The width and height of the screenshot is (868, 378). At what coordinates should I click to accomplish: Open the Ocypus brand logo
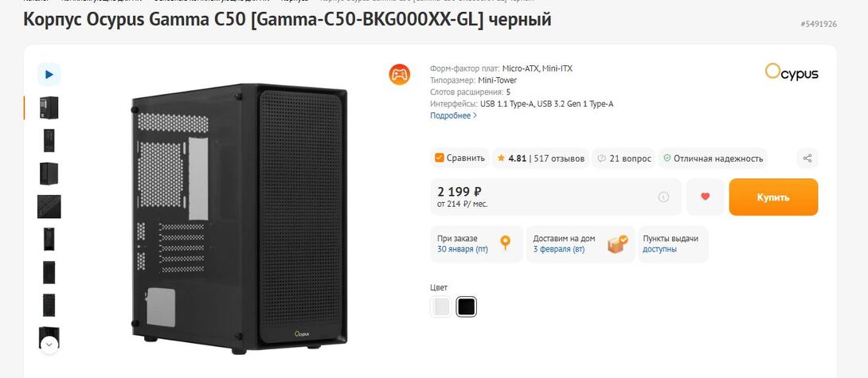click(792, 72)
